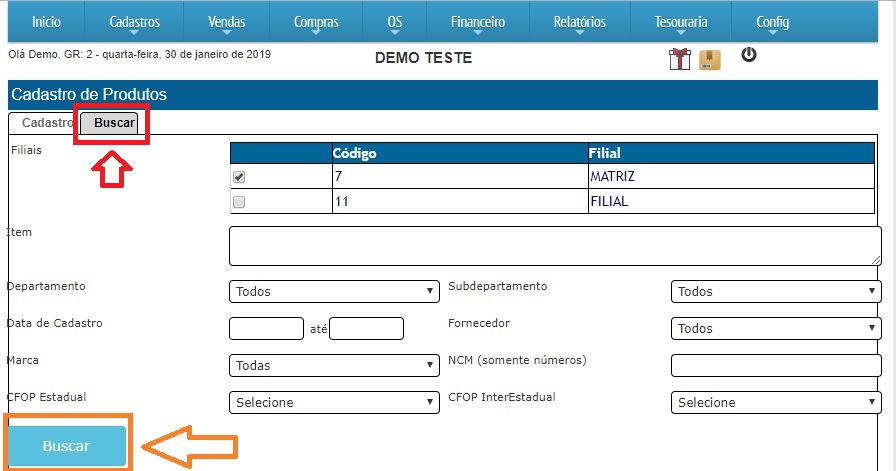The width and height of the screenshot is (896, 471).
Task: Select a CFOP Estadual option
Action: click(x=334, y=403)
